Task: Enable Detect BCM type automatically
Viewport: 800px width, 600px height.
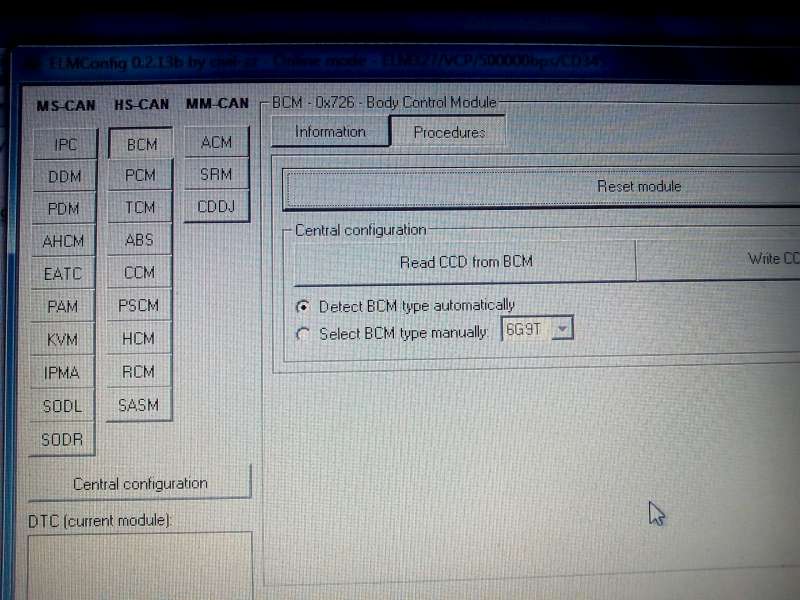Action: point(303,306)
